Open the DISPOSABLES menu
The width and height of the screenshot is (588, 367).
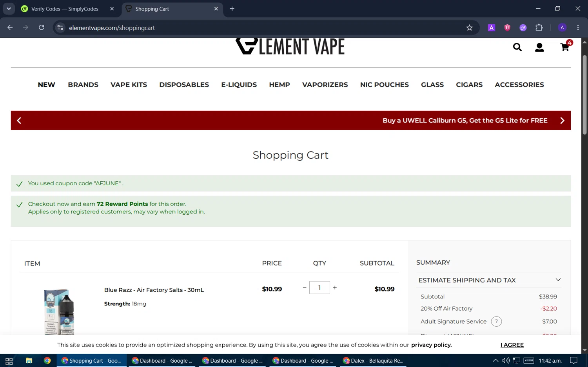(x=184, y=85)
